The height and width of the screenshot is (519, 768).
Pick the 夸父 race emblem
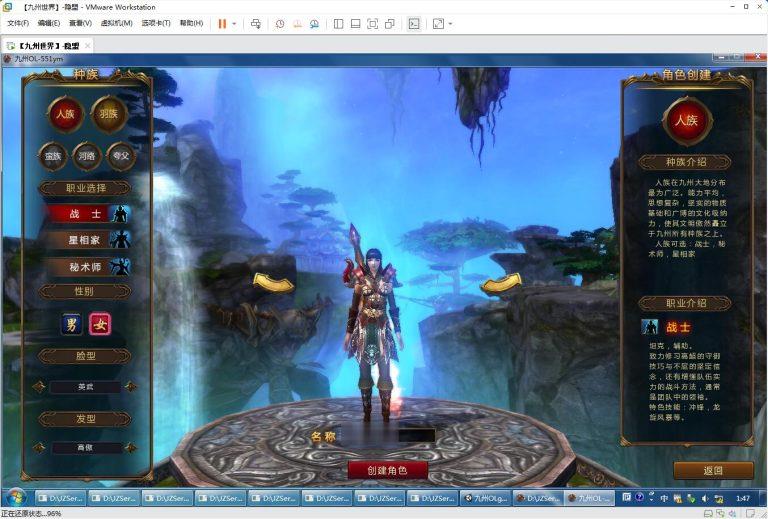(120, 156)
